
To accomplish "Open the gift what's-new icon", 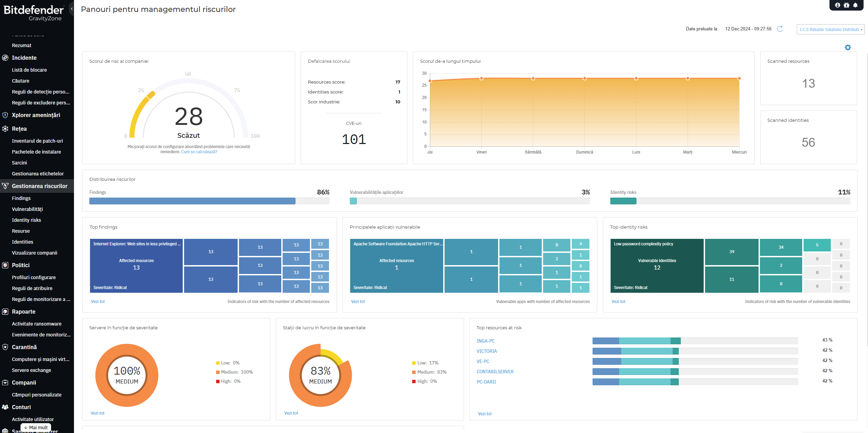I will coord(847,5).
